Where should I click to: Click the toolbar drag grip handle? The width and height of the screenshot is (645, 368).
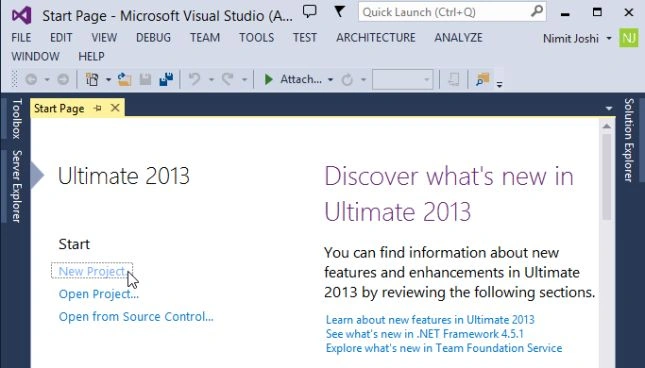pos(15,79)
